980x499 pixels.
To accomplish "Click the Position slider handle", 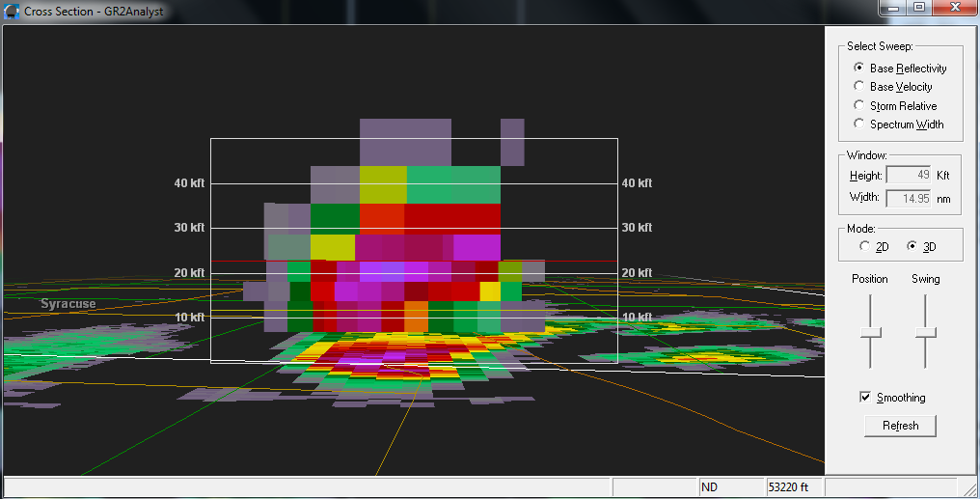I will (871, 332).
